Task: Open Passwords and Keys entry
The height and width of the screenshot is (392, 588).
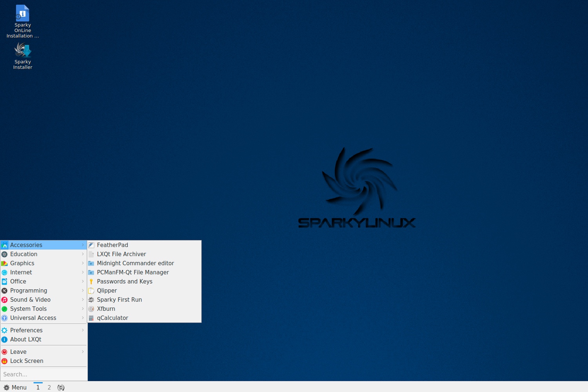Action: click(144, 281)
